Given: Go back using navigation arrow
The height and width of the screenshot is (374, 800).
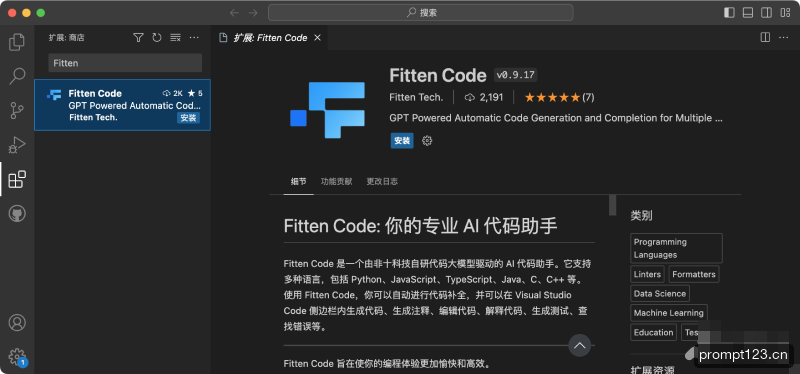Looking at the screenshot, I should pos(234,13).
